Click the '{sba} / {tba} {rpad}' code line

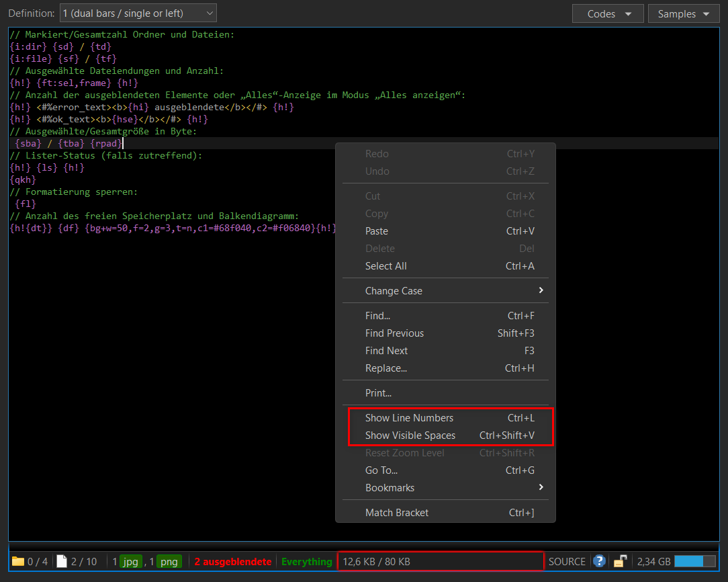69,144
